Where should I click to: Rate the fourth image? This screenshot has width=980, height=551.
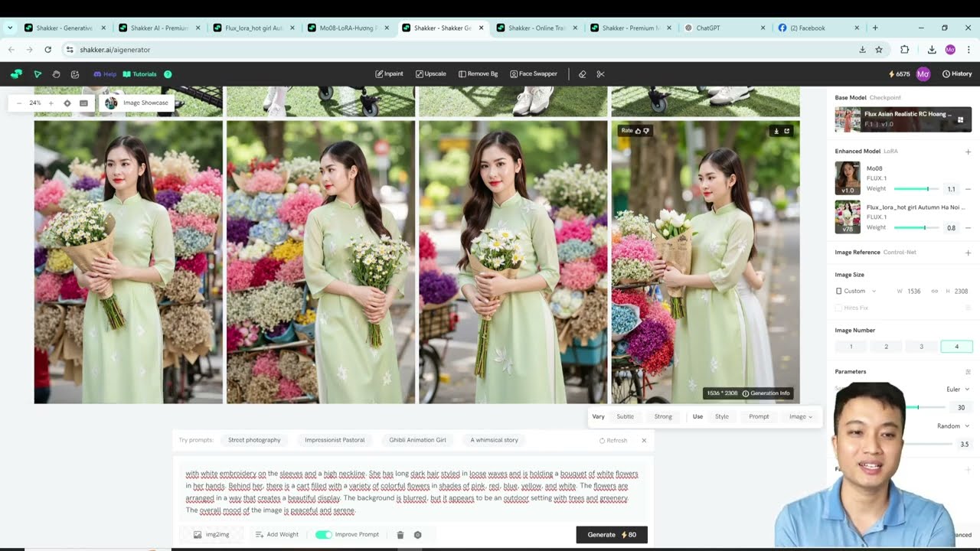tap(635, 131)
